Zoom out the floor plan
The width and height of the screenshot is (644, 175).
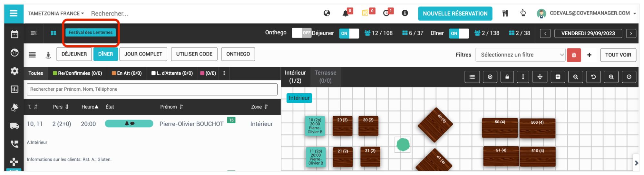coord(576,77)
